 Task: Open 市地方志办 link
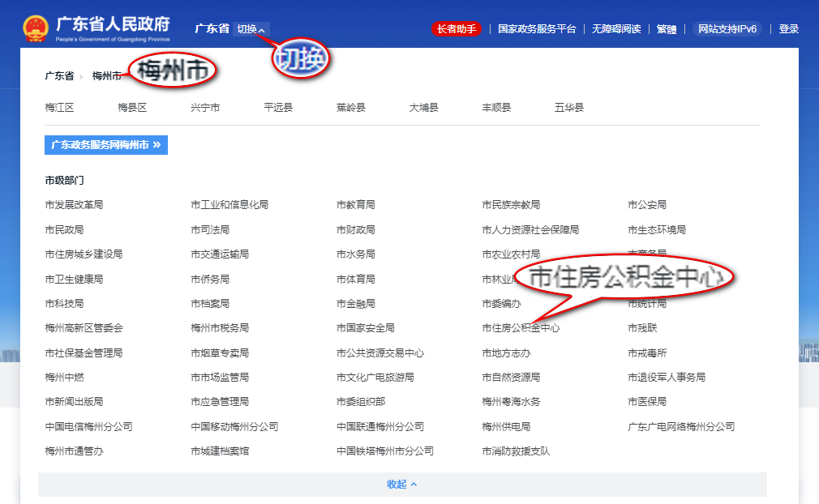[x=506, y=353]
